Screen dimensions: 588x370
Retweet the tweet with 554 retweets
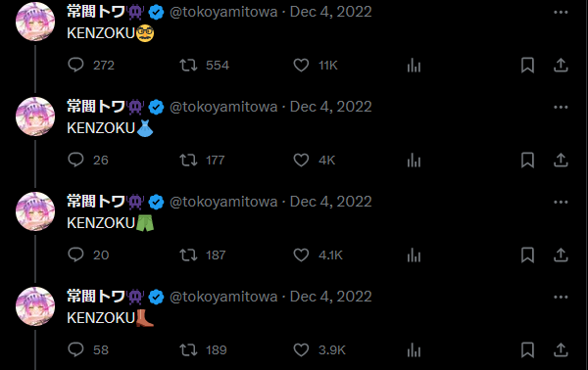(x=188, y=66)
